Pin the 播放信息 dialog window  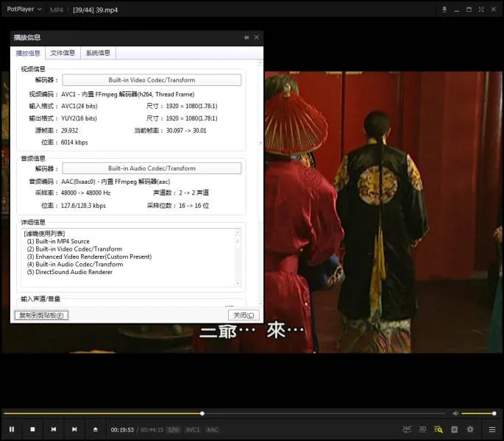246,37
